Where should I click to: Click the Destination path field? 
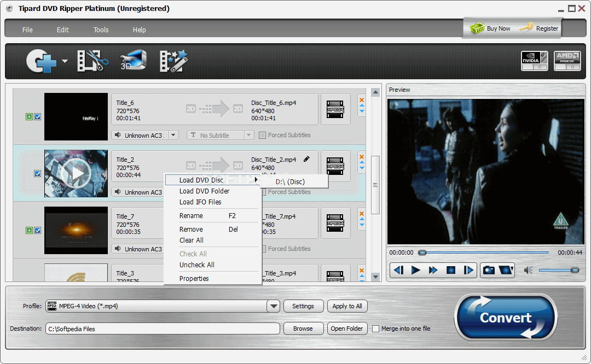(163, 328)
